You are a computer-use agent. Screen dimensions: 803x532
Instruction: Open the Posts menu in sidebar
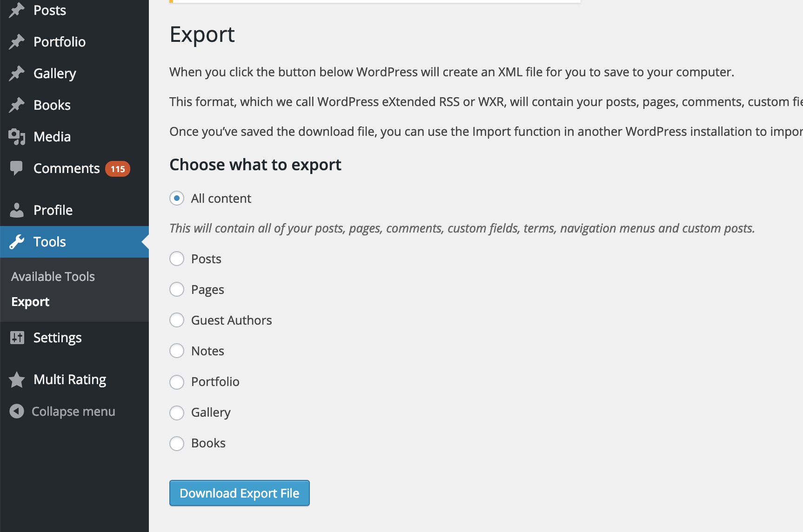click(74, 10)
